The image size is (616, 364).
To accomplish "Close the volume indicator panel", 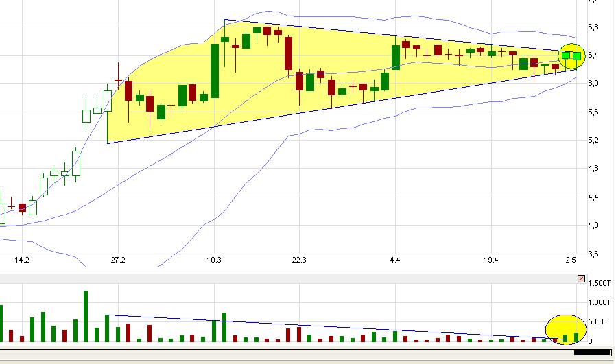I will pos(581,279).
